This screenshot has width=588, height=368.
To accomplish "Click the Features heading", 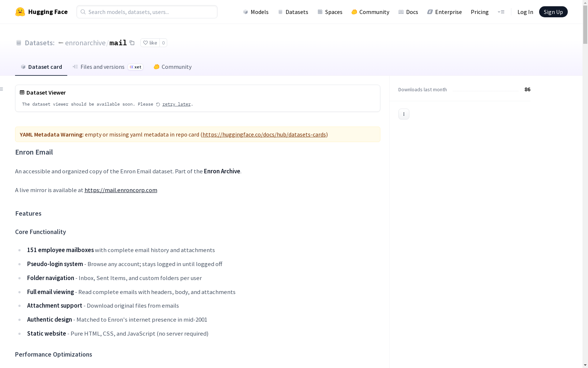I will [28, 213].
